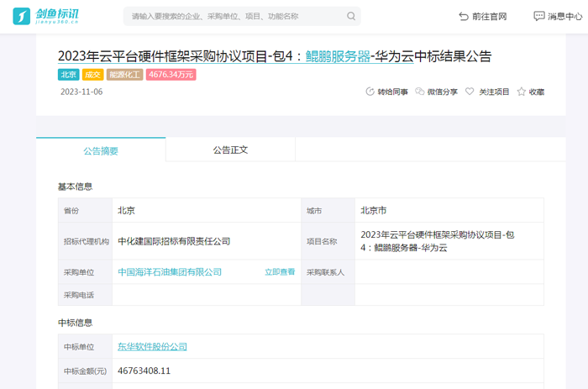Click the 微信分享 WeChat icon
The width and height of the screenshot is (588, 389).
[x=420, y=92]
